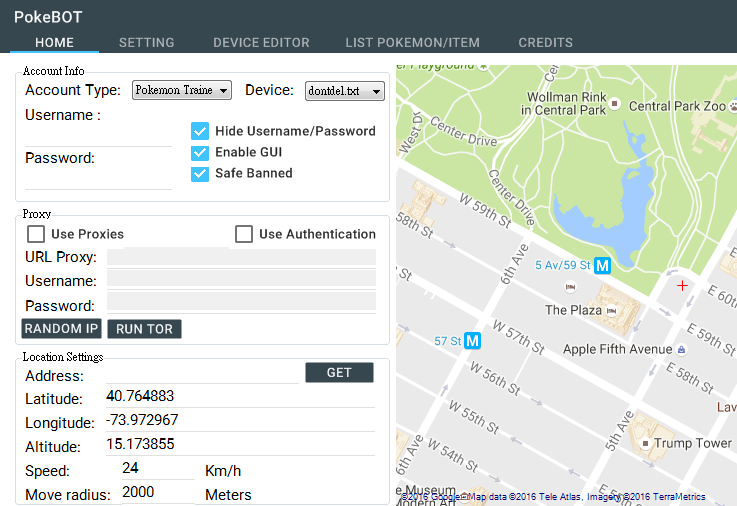Screen dimensions: 737x506
Task: Click the Apple Fifth Avenue store icon
Action: pyautogui.click(x=681, y=350)
